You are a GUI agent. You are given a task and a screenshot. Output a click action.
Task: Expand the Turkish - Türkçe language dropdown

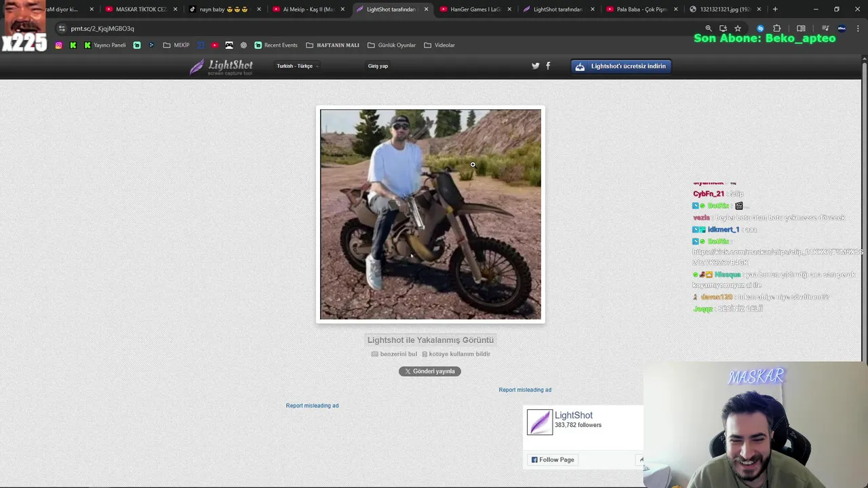[x=297, y=66]
